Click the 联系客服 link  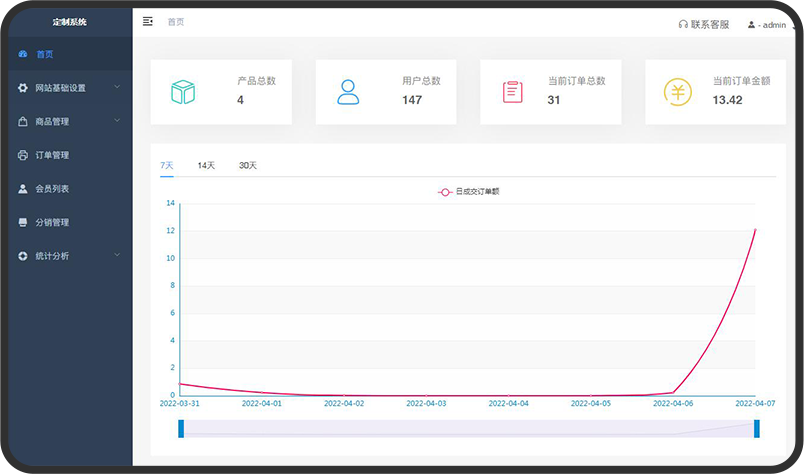(709, 24)
